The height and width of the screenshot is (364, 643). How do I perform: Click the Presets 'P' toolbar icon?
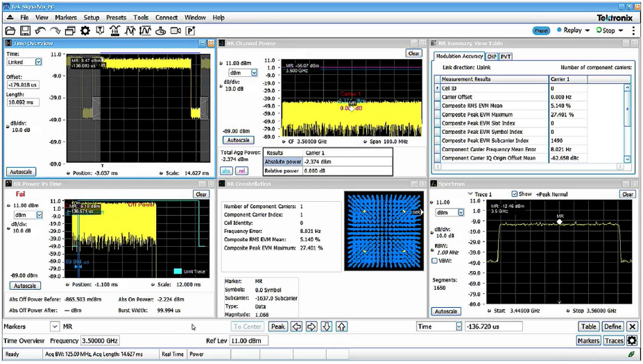(190, 31)
